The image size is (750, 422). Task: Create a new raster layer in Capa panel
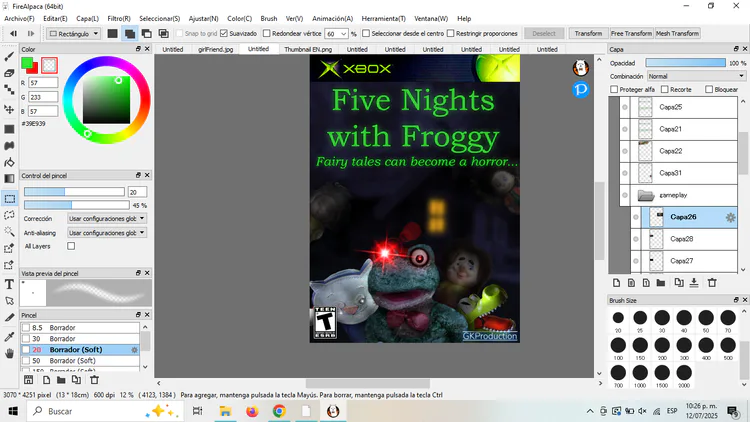(617, 283)
